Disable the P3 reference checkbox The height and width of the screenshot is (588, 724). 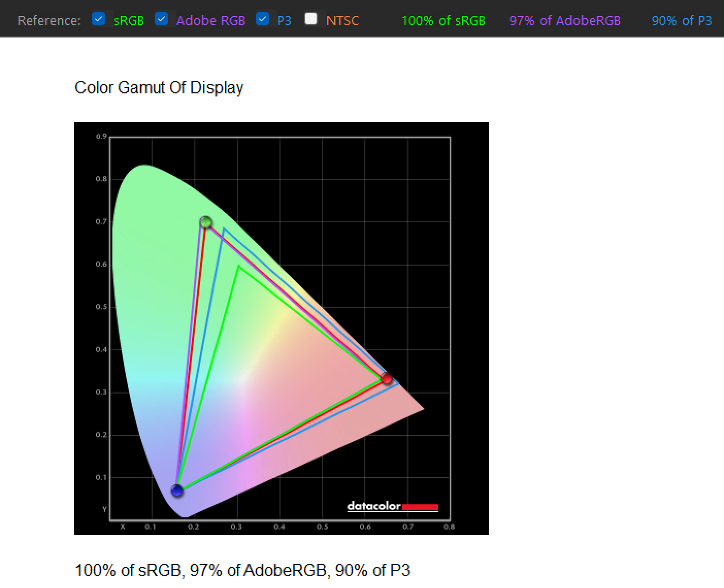click(x=262, y=19)
